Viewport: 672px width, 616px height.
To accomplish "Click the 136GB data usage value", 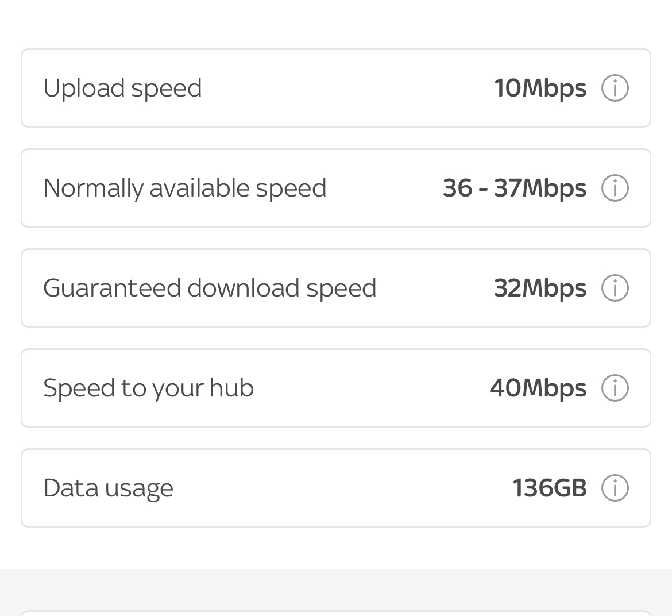I will click(x=550, y=487).
